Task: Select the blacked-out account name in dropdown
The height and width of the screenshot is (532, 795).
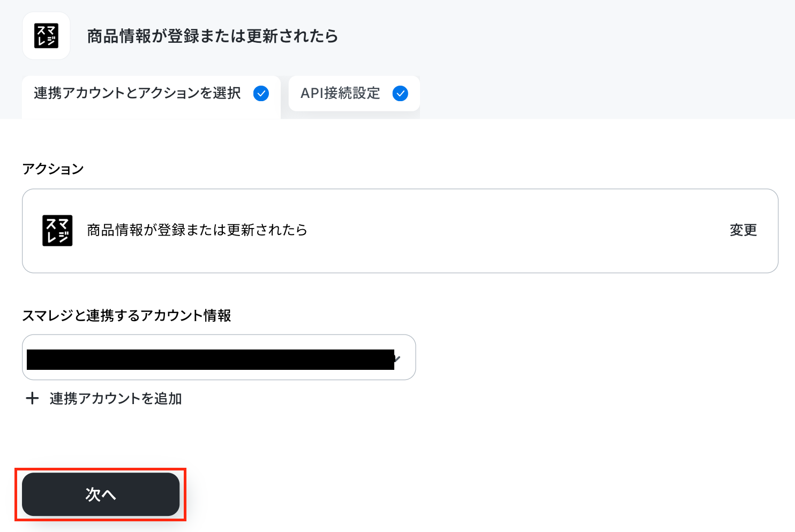Action: pyautogui.click(x=210, y=359)
